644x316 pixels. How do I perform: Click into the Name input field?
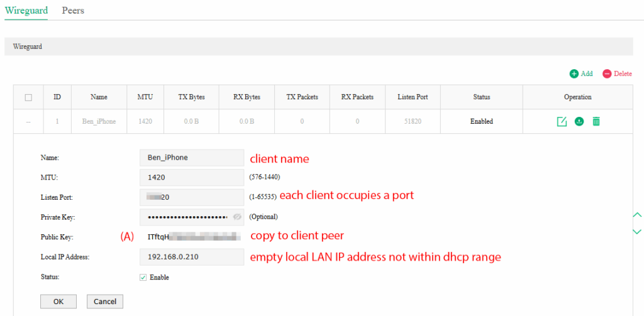point(191,158)
